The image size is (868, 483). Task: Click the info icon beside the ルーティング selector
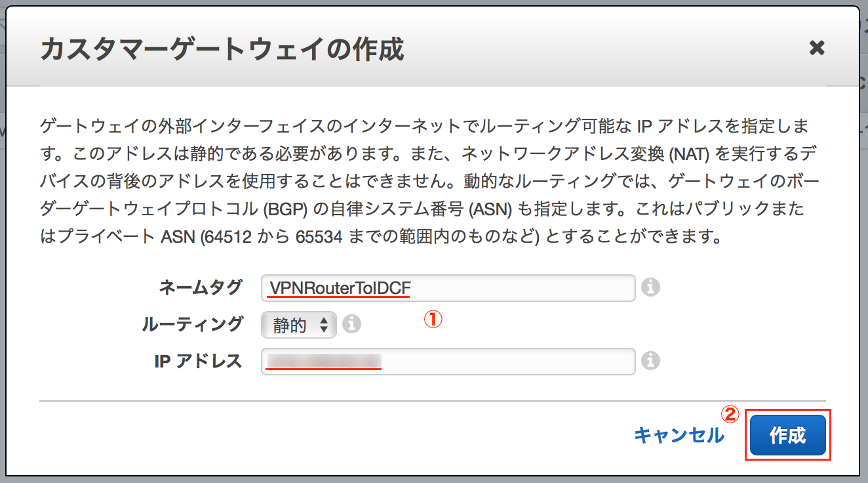point(352,324)
